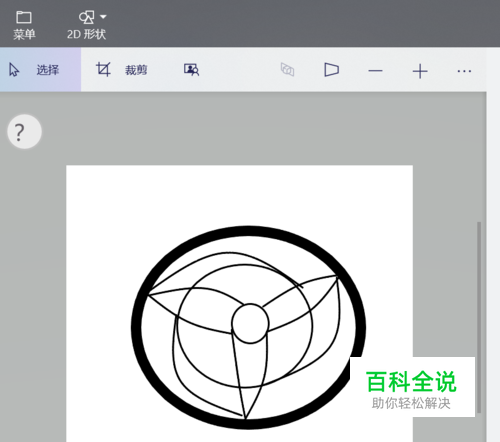
Task: Click the 选择 tool label
Action: [48, 70]
